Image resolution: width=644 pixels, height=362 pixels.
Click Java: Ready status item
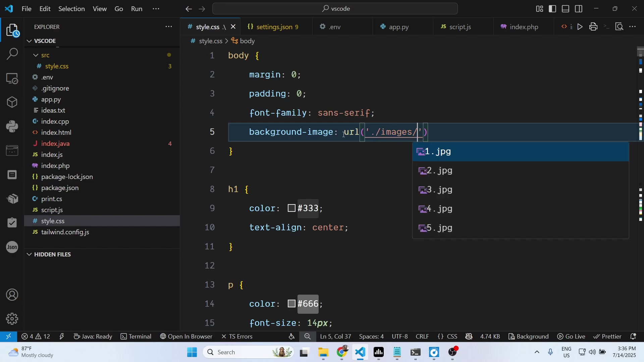(93, 337)
